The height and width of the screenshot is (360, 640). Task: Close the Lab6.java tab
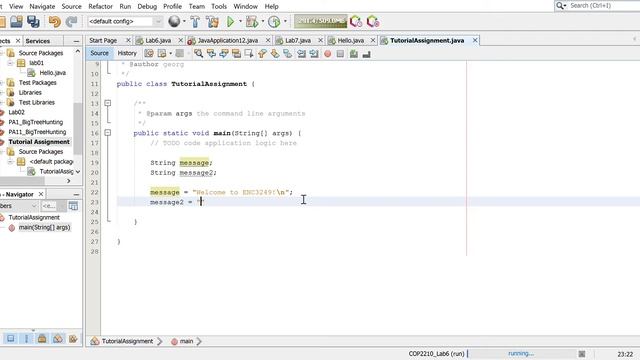coord(180,40)
